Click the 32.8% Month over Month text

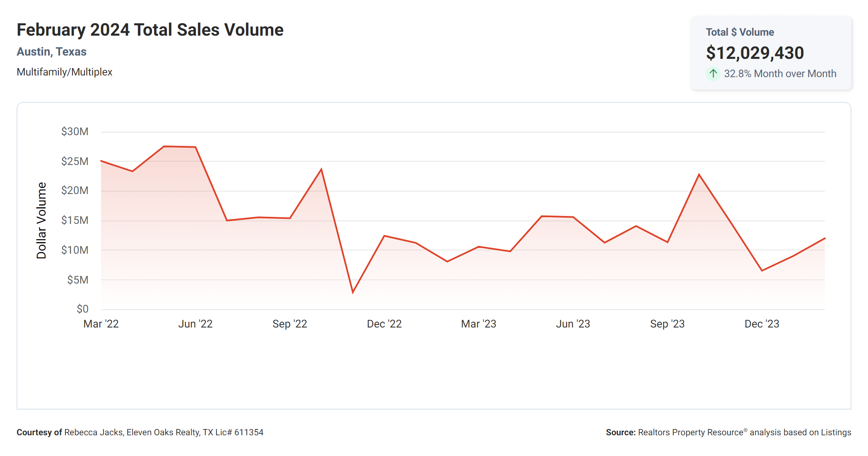click(x=780, y=74)
